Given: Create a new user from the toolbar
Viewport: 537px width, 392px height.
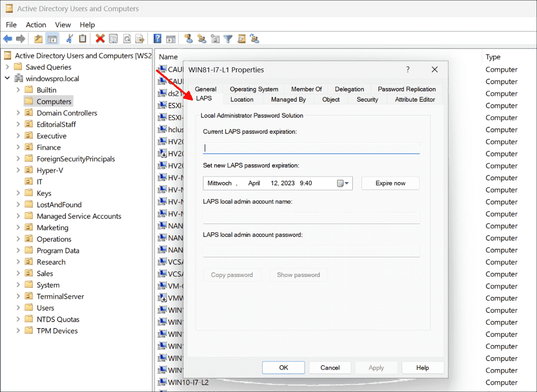Looking at the screenshot, I should click(x=189, y=38).
